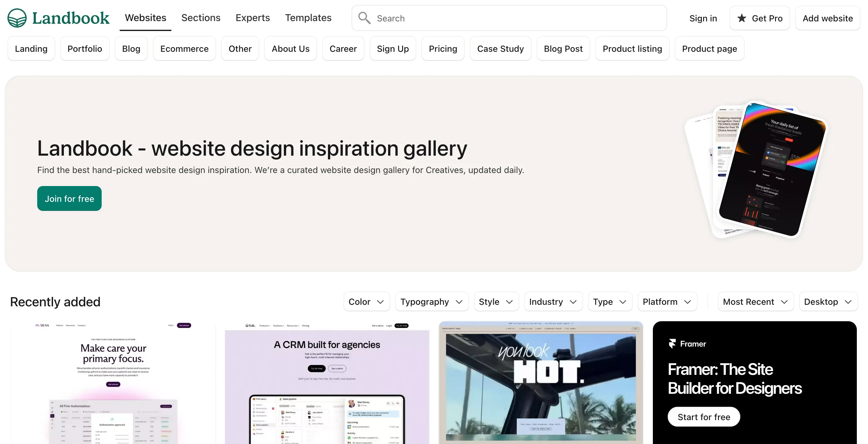Expand the Industry filter dropdown
The width and height of the screenshot is (868, 444).
553,301
